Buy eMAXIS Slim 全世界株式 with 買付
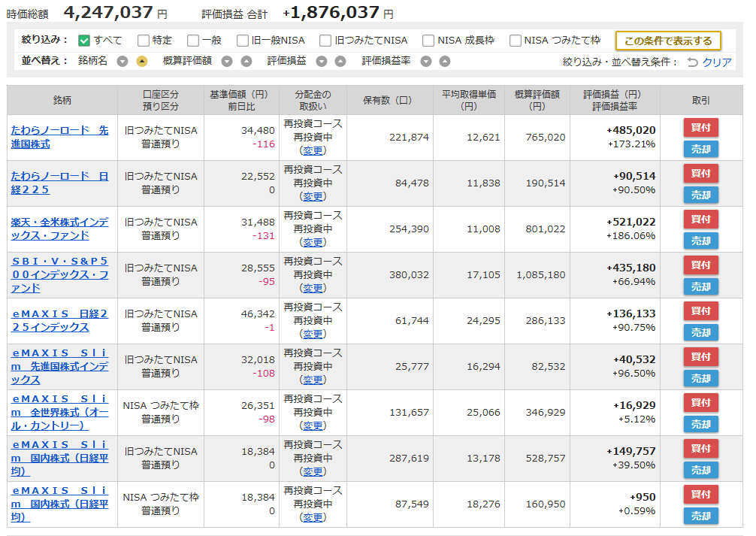Image resolution: width=756 pixels, height=536 pixels. 701,402
